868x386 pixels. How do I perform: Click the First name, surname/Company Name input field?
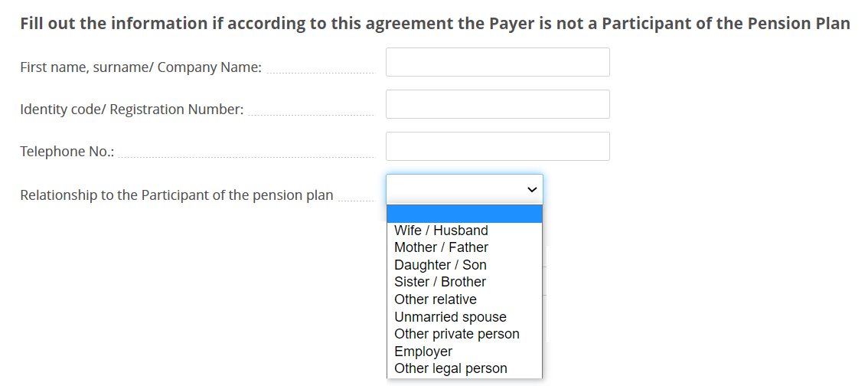pos(498,62)
